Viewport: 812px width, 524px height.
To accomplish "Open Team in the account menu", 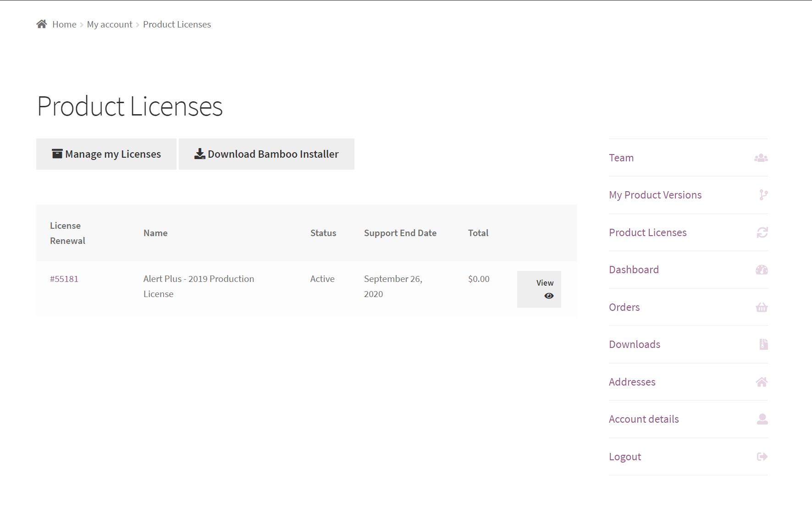I will [621, 158].
